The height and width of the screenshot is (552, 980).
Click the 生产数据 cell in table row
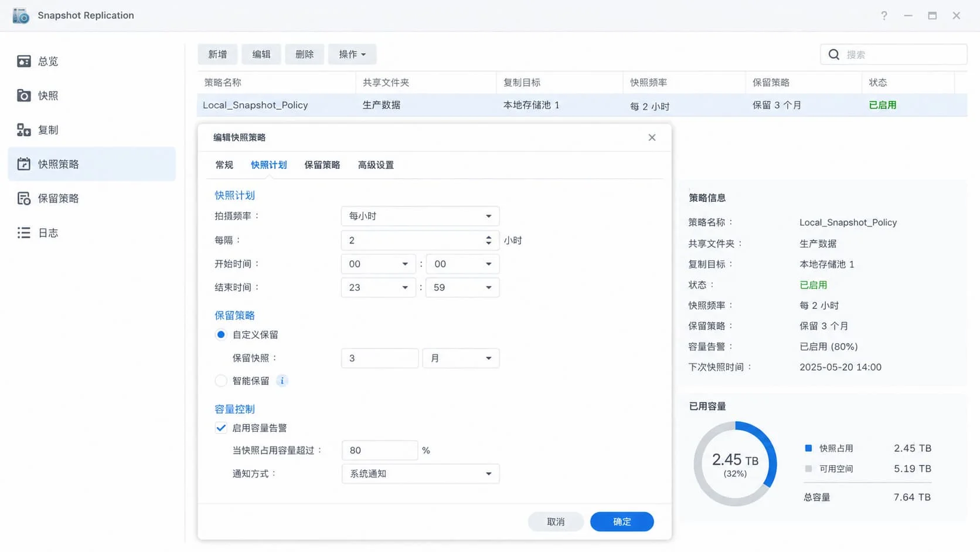click(x=381, y=105)
